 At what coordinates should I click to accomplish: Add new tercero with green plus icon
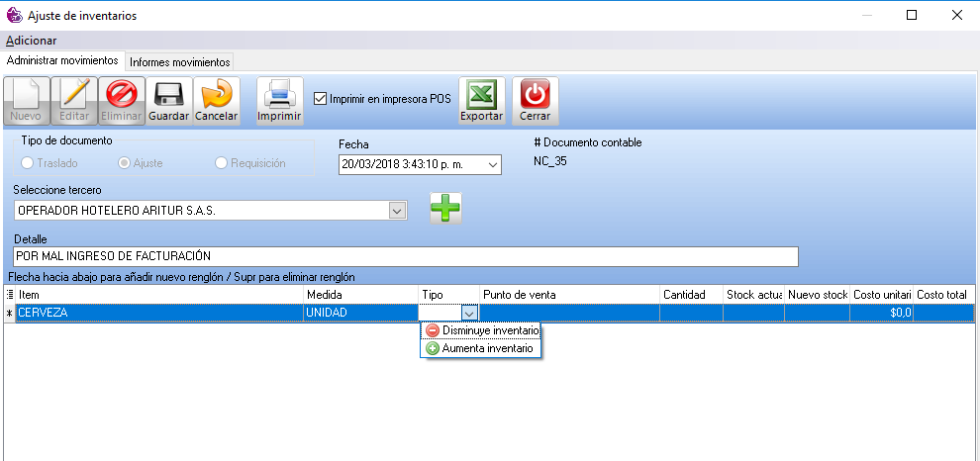tap(444, 208)
